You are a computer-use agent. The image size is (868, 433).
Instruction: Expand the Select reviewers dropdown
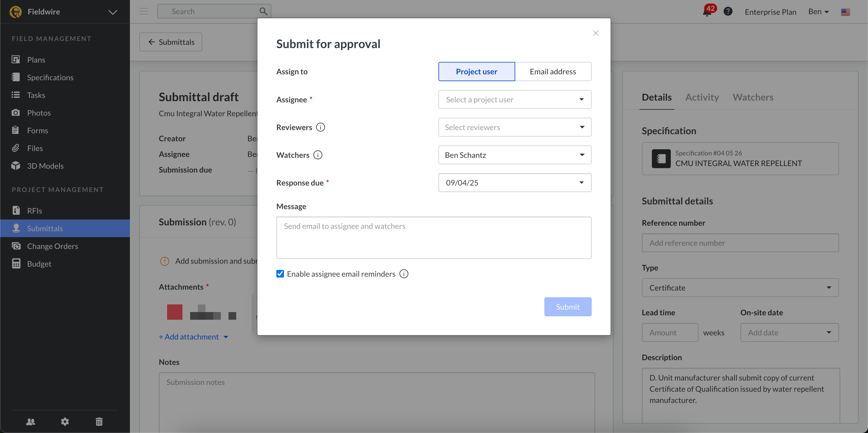(x=515, y=127)
